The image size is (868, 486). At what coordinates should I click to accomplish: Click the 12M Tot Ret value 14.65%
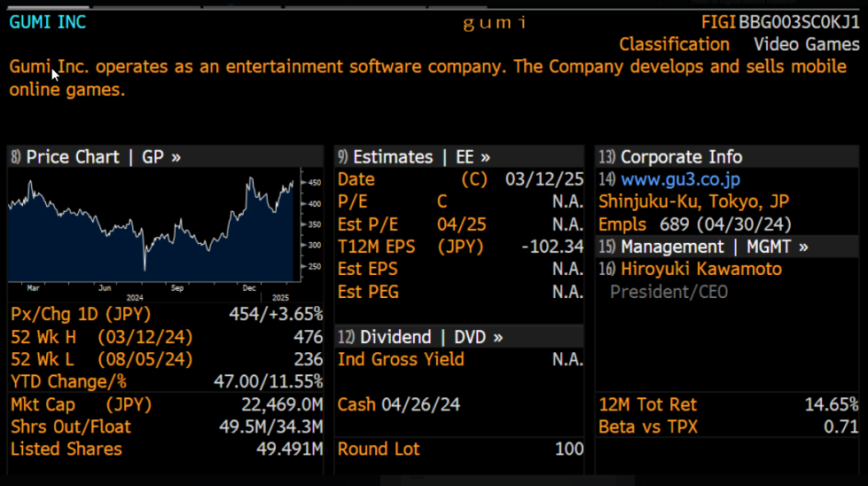point(832,404)
